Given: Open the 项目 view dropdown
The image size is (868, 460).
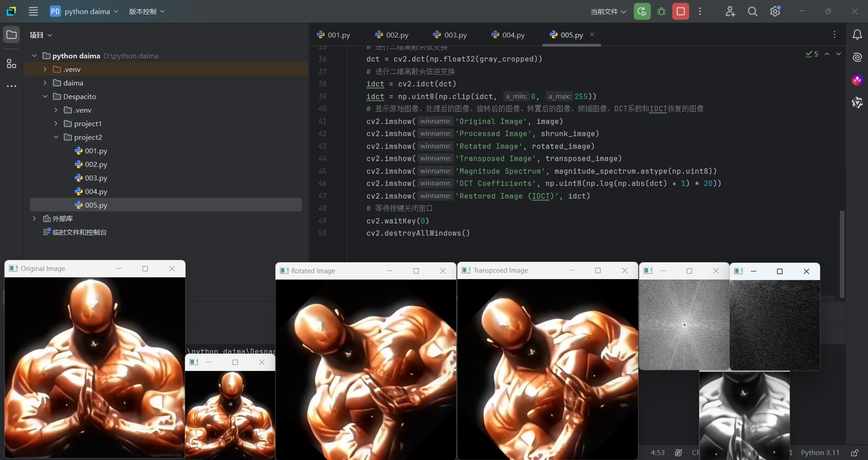Looking at the screenshot, I should [x=41, y=35].
